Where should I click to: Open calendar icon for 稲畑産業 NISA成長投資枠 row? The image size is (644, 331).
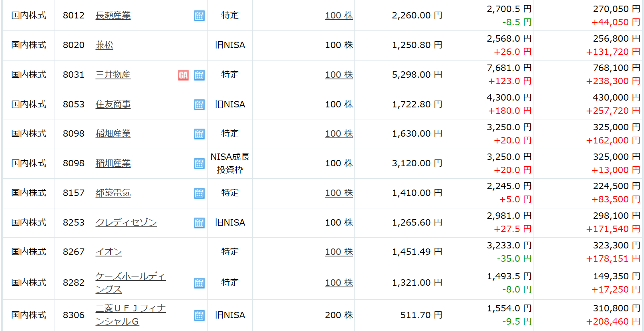[199, 163]
